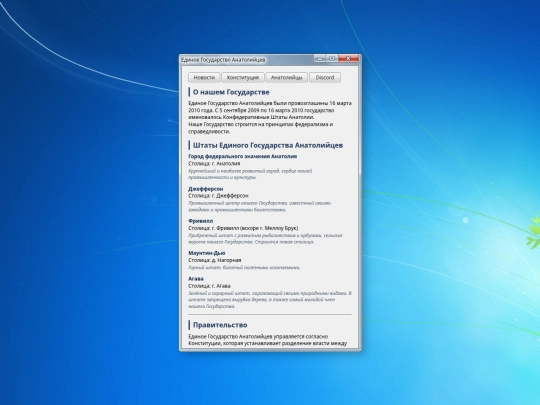Open the Конституция page
The image size is (540, 405).
tap(243, 77)
